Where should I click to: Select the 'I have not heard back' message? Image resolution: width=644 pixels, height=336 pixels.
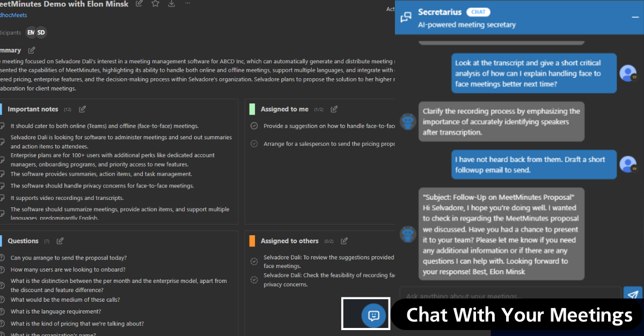(533, 165)
